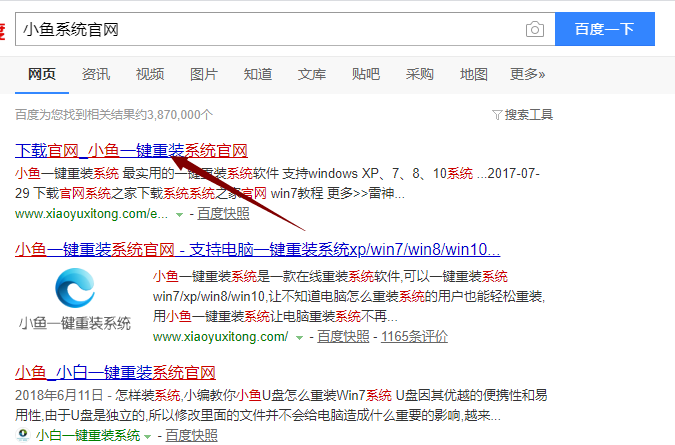Screen dimensions: 675x445
Task: Expand the dropdown arrow after 小白一键重装系统
Action: (x=148, y=436)
